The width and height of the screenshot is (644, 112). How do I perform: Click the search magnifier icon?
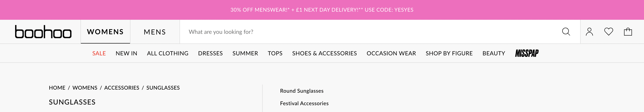(566, 32)
